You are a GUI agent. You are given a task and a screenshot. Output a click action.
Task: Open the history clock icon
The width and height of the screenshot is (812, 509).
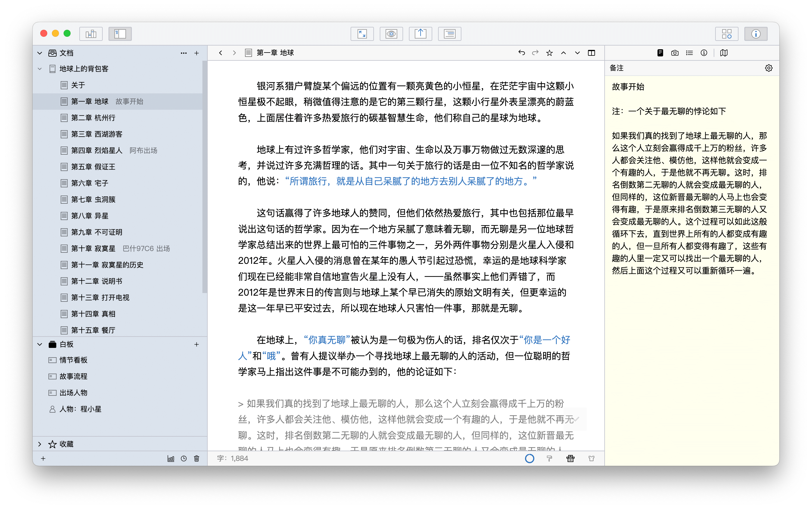point(184,458)
